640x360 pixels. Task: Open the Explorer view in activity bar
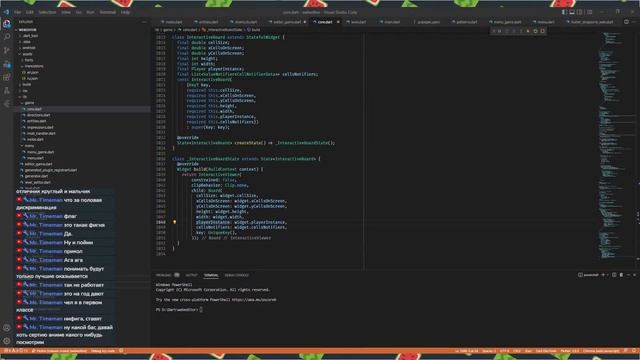tap(7, 24)
